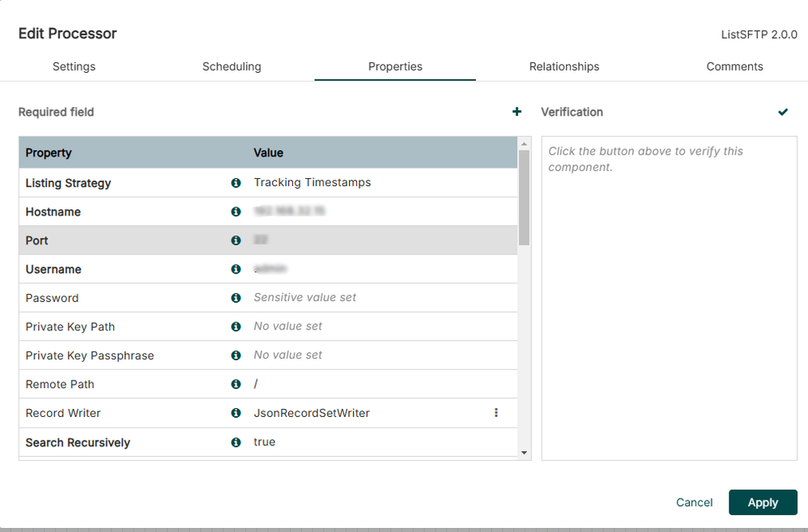
Task: Click info icon next to Listing Strategy
Action: [236, 183]
